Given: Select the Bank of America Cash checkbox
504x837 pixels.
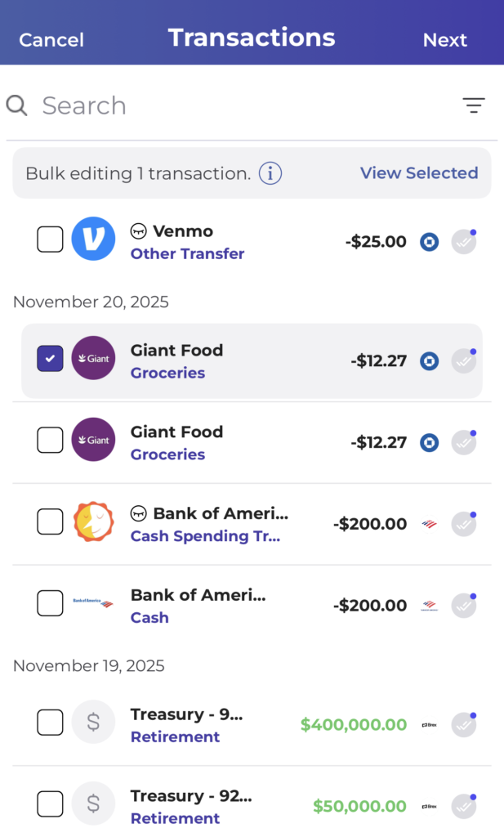Looking at the screenshot, I should [x=51, y=603].
